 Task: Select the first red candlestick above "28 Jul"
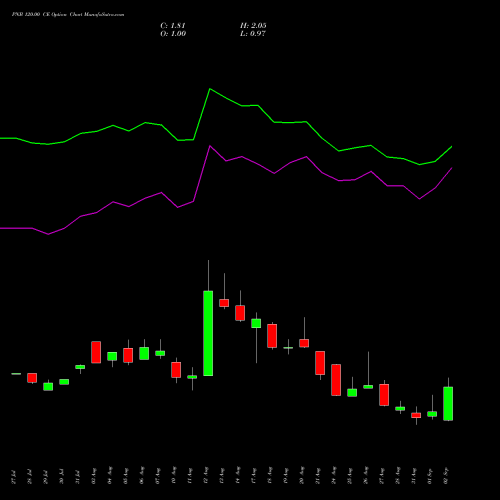(x=32, y=378)
